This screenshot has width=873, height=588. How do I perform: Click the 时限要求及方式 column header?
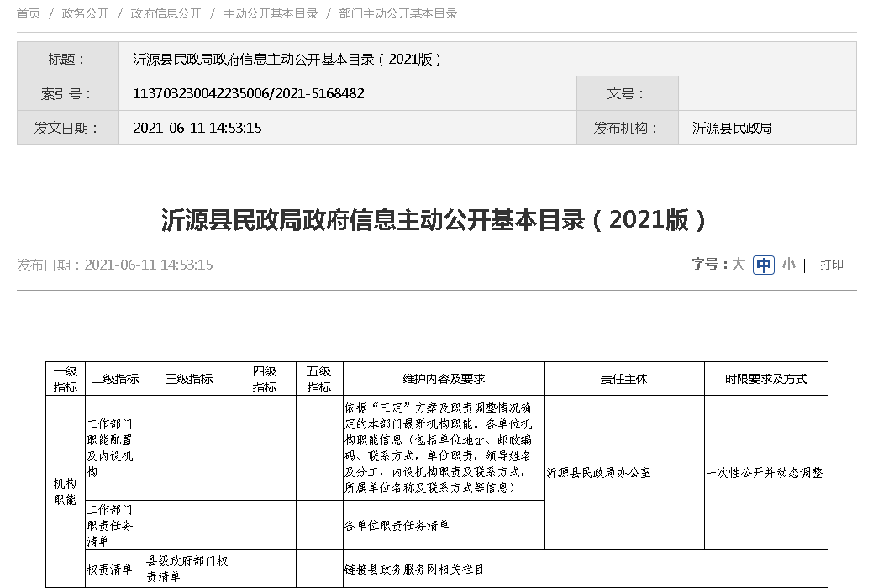pyautogui.click(x=765, y=379)
